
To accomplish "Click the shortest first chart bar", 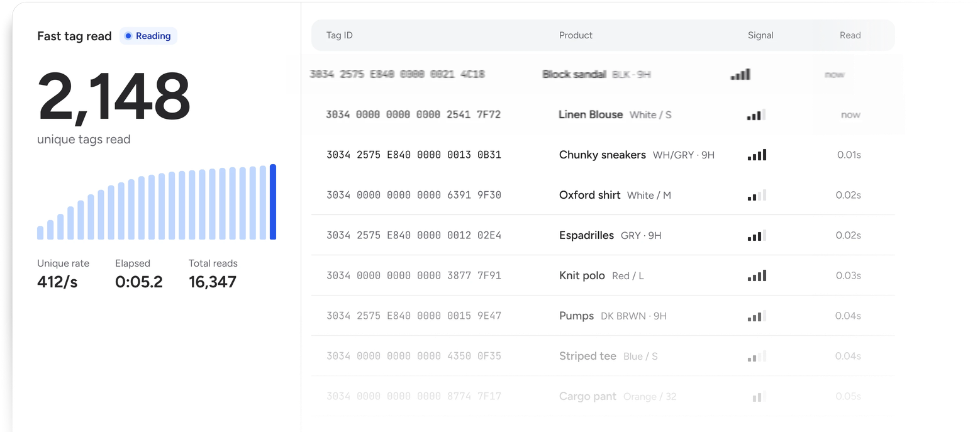I will pyautogui.click(x=40, y=233).
